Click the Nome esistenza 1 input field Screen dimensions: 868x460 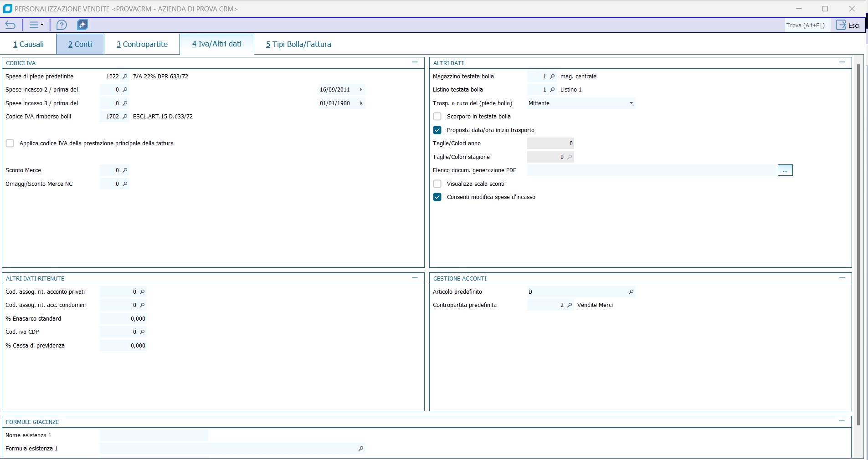click(x=154, y=435)
